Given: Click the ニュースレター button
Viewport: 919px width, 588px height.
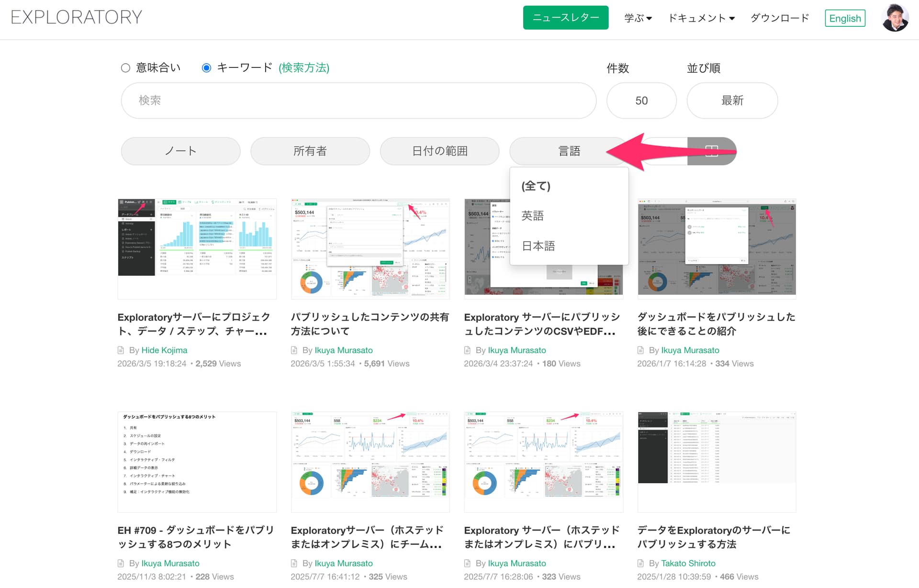Looking at the screenshot, I should 566,18.
